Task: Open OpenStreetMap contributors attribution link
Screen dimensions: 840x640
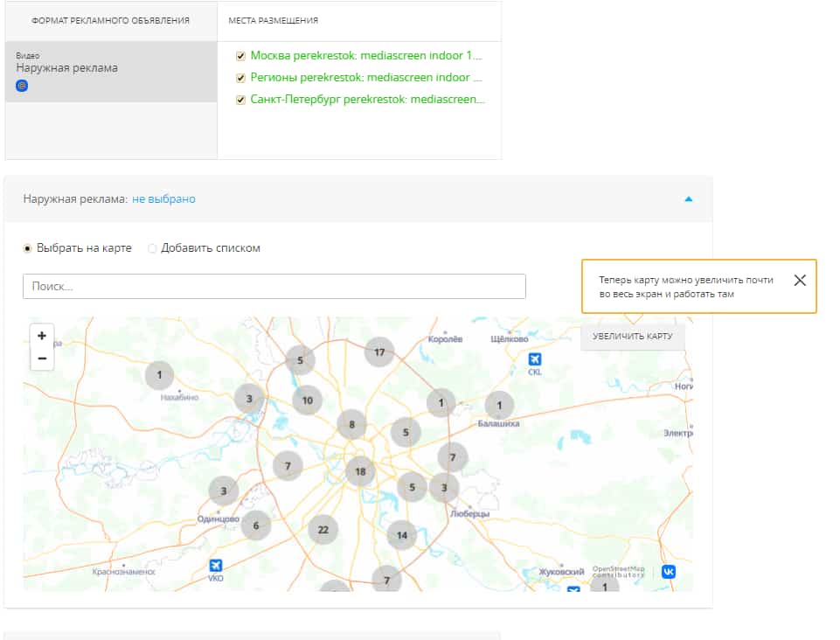Action: point(618,572)
